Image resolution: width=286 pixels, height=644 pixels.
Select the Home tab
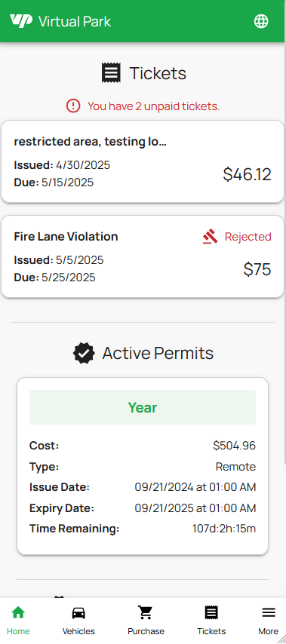coord(18,621)
